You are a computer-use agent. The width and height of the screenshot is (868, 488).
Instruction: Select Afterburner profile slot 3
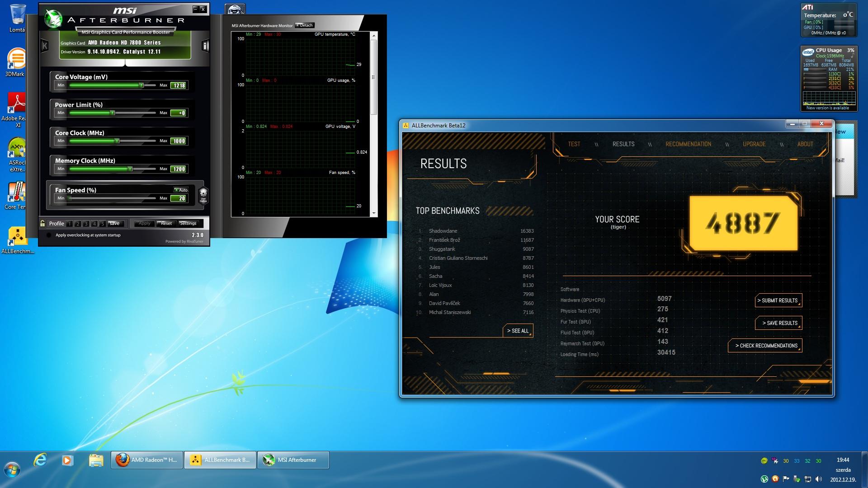coord(86,224)
